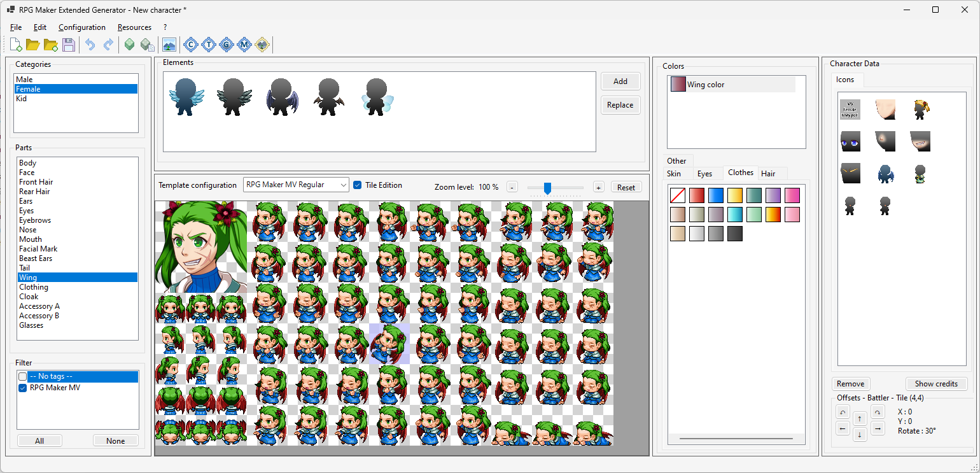Select the blue eyes icon in Character Data

click(x=850, y=141)
